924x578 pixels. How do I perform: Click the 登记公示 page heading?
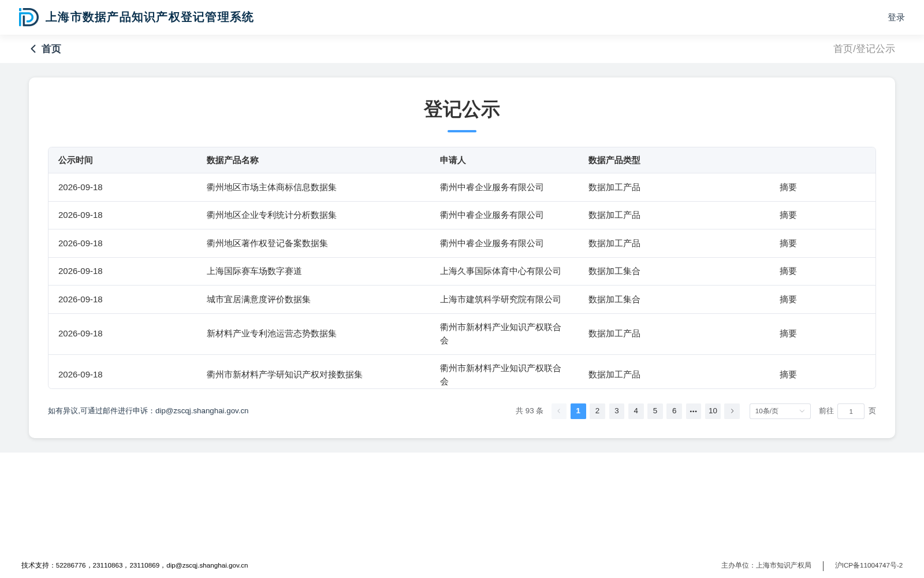[x=462, y=109]
